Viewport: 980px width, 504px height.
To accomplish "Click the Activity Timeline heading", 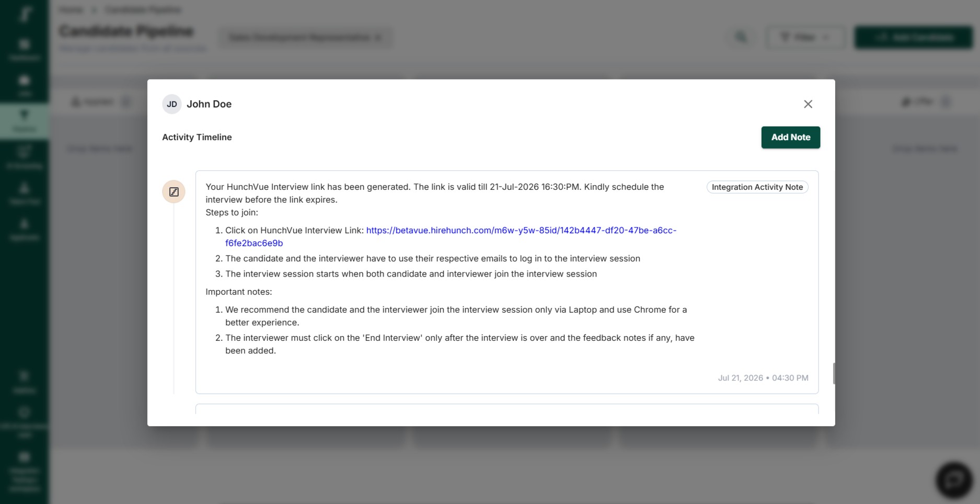I will click(x=197, y=137).
